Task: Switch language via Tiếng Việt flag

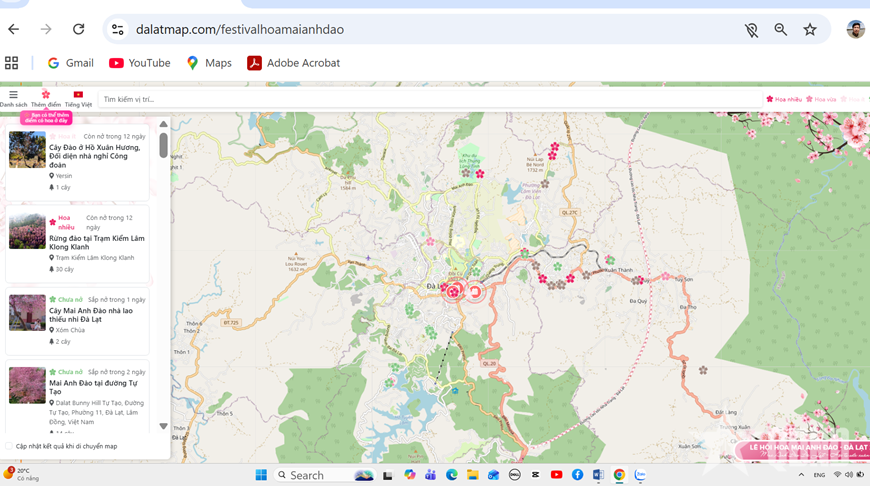Action: point(78,96)
